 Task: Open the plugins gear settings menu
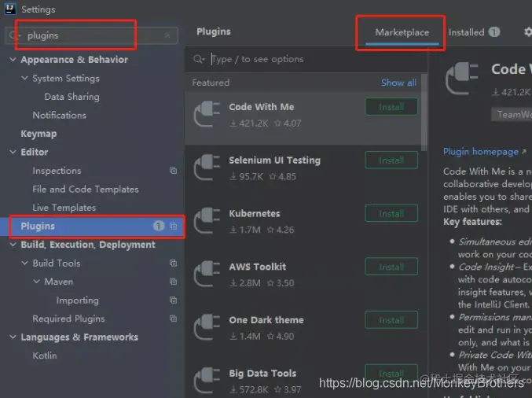(527, 32)
